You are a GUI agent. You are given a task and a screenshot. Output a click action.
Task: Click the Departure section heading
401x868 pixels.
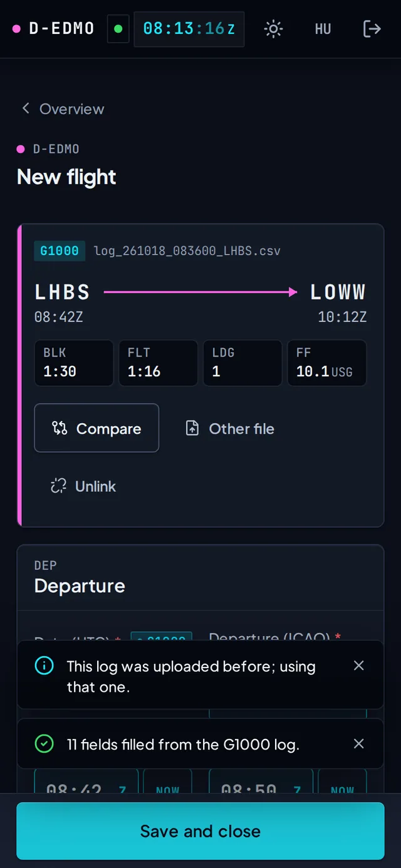[x=80, y=586]
